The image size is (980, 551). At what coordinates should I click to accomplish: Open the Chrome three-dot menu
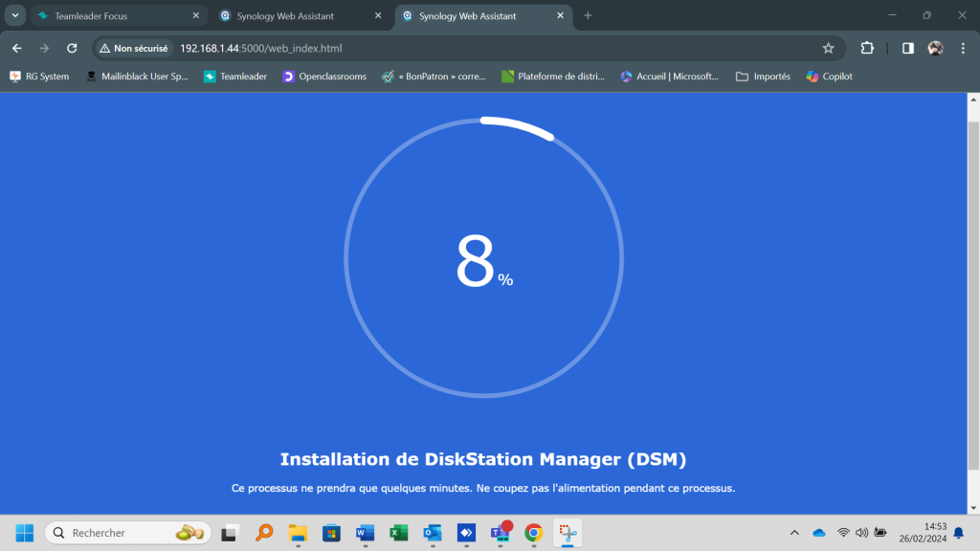pos(963,48)
